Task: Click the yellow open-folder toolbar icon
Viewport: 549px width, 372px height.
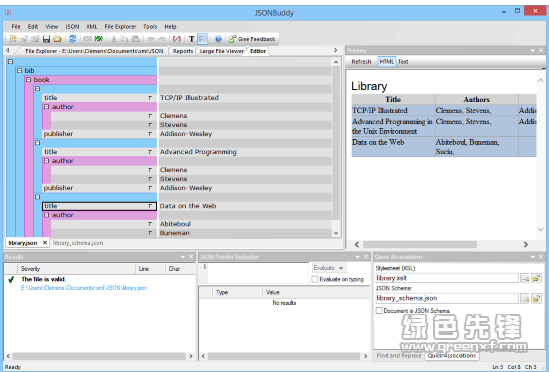Action: 57,39
